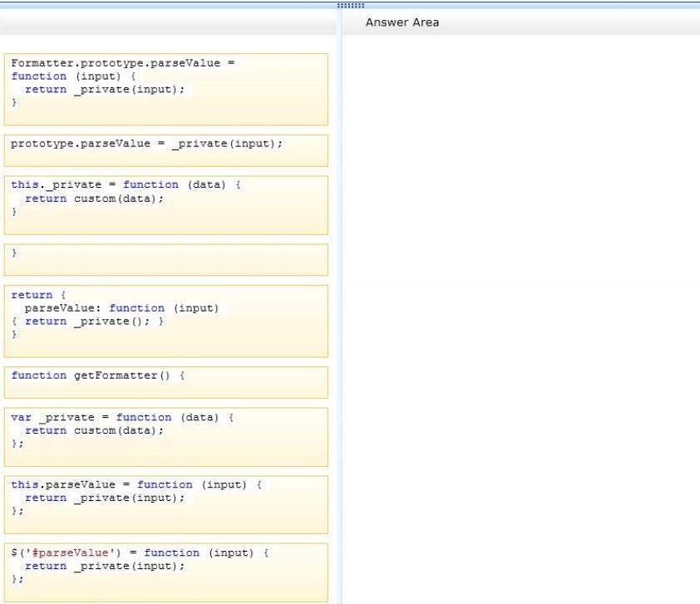Viewport: 700px width, 604px height.
Task: Select the single closing brace code block
Action: pyautogui.click(x=166, y=259)
